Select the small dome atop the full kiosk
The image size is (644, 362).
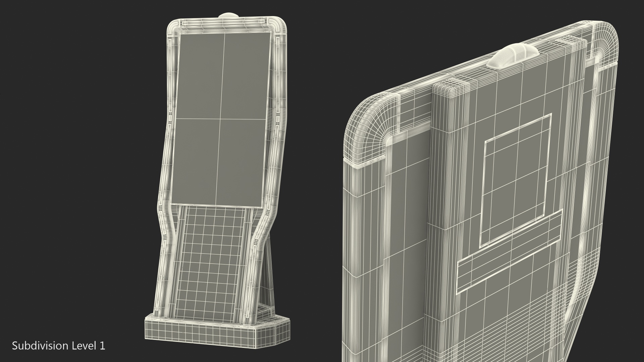228,15
